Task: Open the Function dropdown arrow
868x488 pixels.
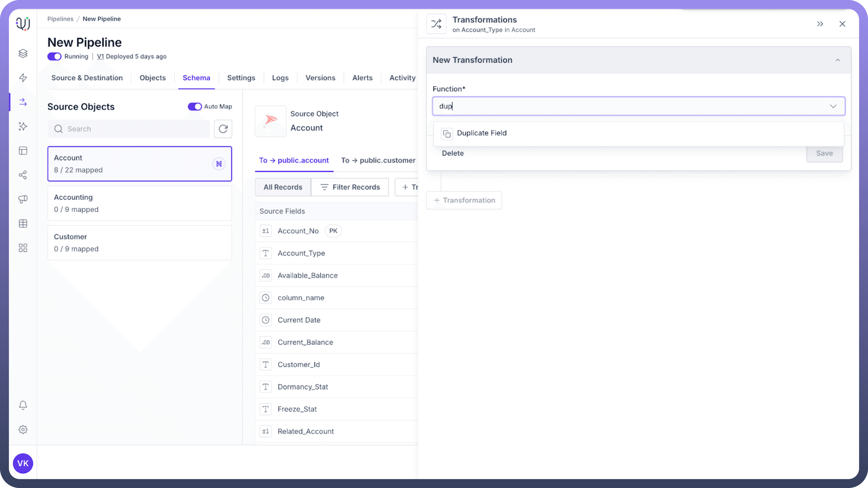Action: click(x=833, y=106)
